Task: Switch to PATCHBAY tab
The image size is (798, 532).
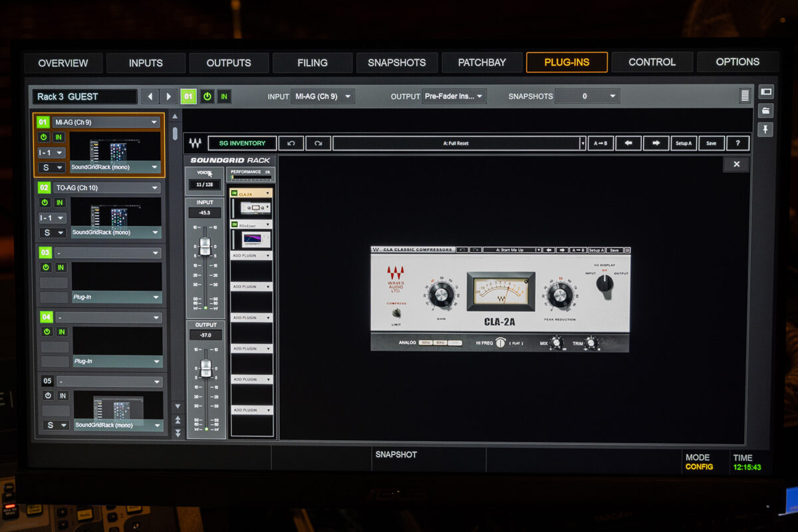Action: point(482,63)
